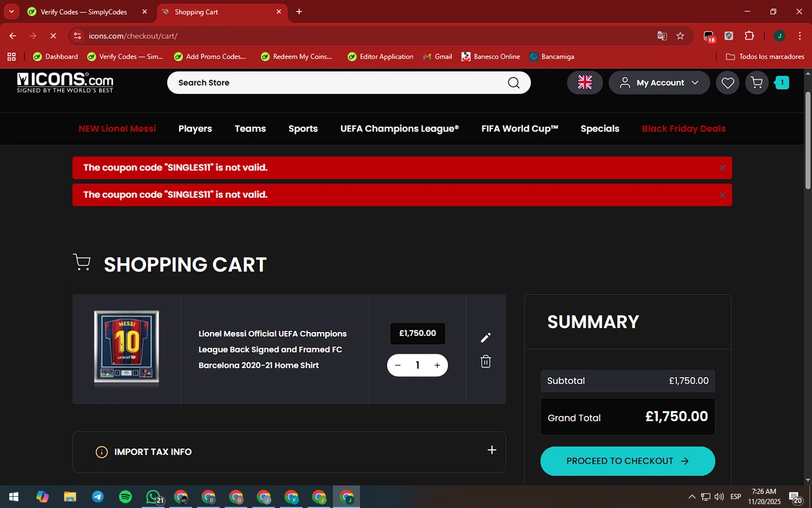Image resolution: width=812 pixels, height=508 pixels.
Task: Open the extension with 18 badge
Action: click(x=709, y=36)
